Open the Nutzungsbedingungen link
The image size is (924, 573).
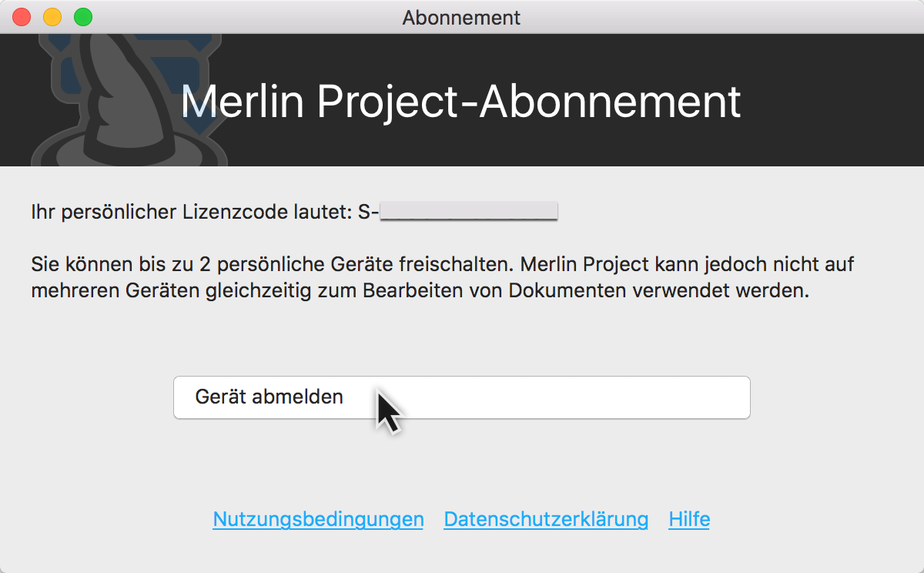318,519
